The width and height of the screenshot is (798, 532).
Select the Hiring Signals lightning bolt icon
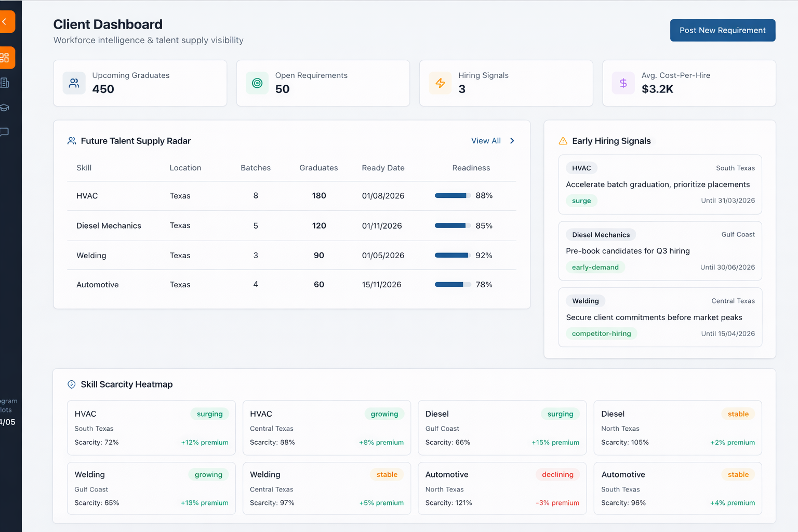pos(440,83)
